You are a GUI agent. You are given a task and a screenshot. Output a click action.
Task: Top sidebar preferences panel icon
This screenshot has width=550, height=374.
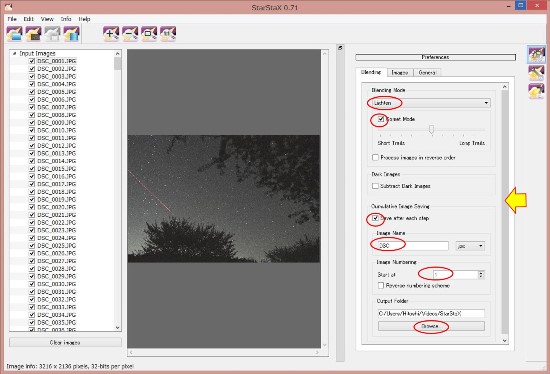click(x=536, y=55)
